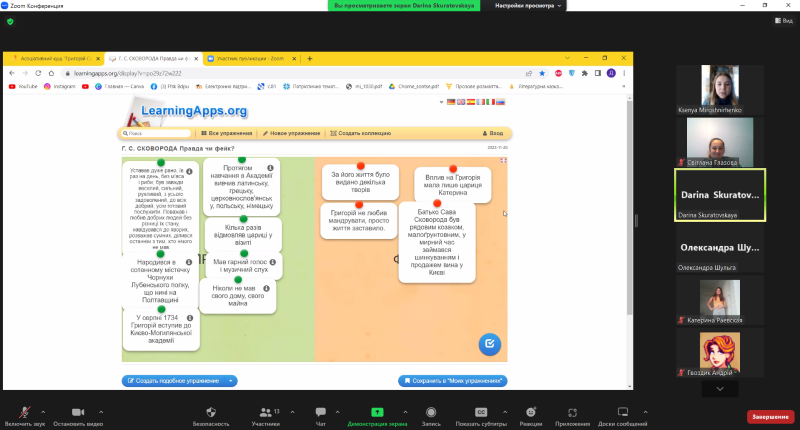Open new browser tab
Screen dimensions: 800x430
pyautogui.click(x=310, y=59)
